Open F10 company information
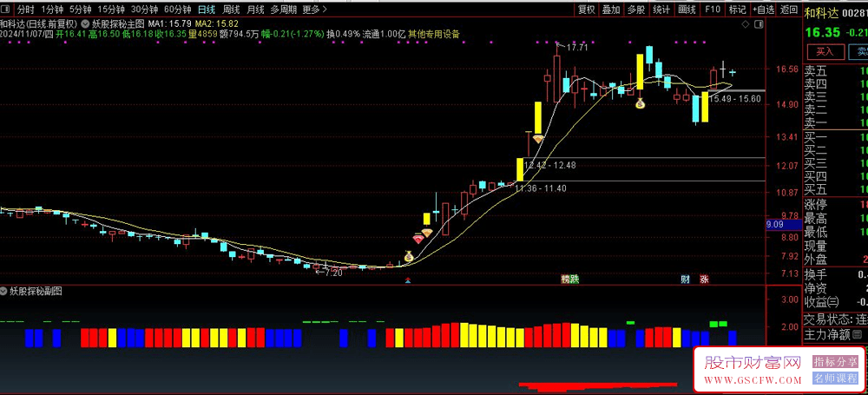This screenshot has width=868, height=395. point(713,9)
